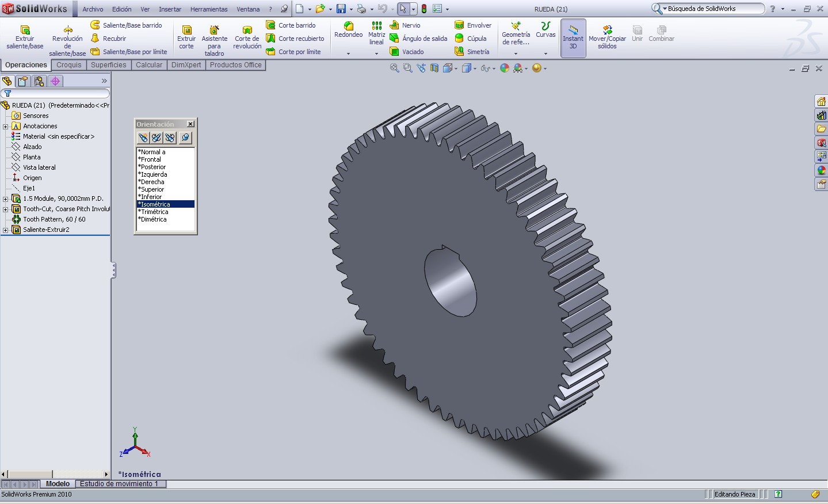Screen dimensions: 828x504
Task: Click Update standard views icon in Orientación
Action: point(156,138)
